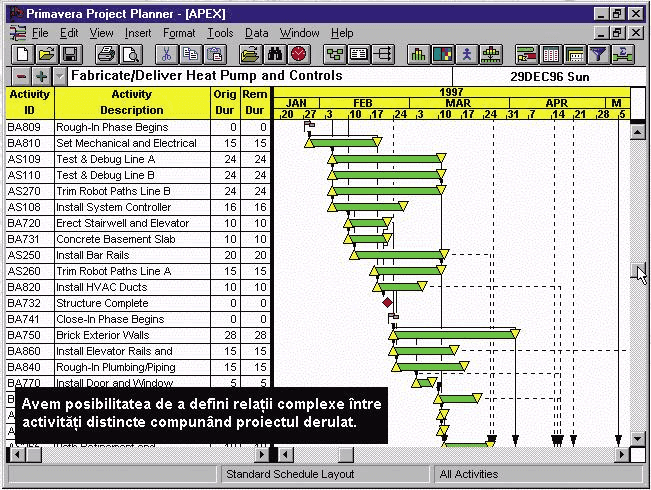
Task: Click the Activity Description column header
Action: point(132,103)
